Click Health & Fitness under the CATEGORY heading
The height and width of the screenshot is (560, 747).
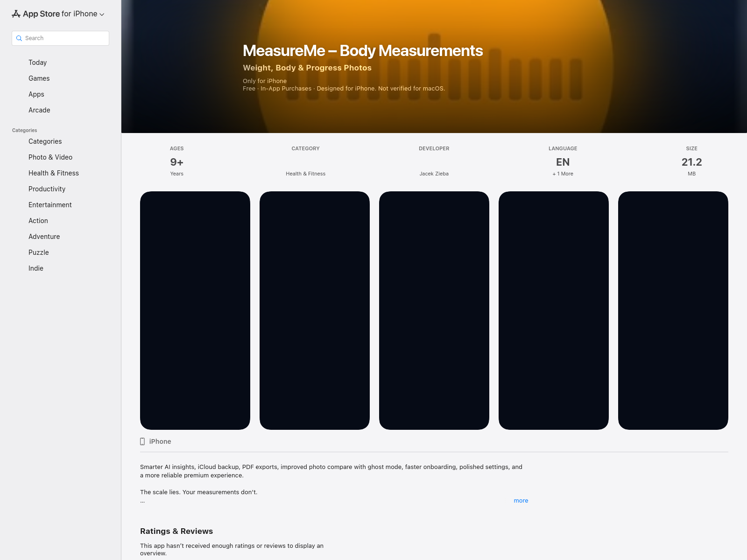(305, 174)
